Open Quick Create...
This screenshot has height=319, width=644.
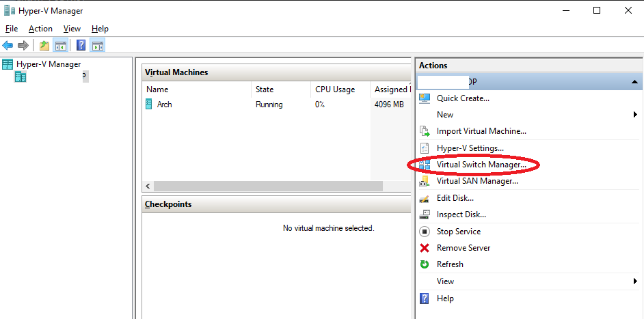pos(463,98)
